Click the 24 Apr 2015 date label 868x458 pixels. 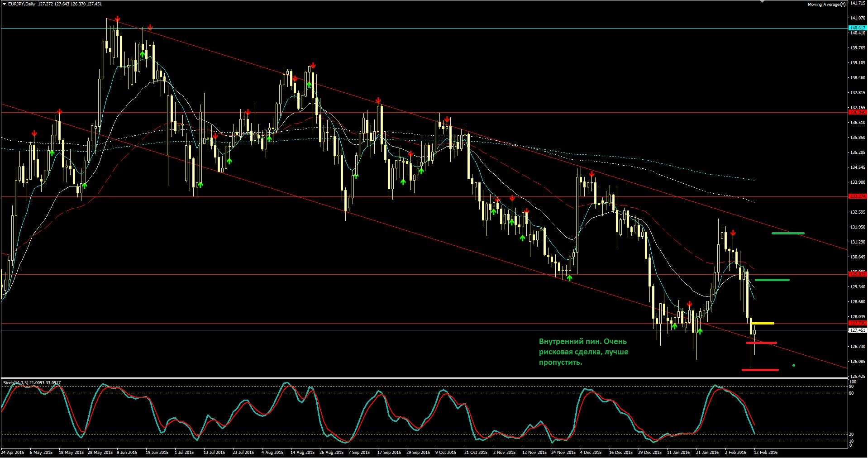pos(13,452)
